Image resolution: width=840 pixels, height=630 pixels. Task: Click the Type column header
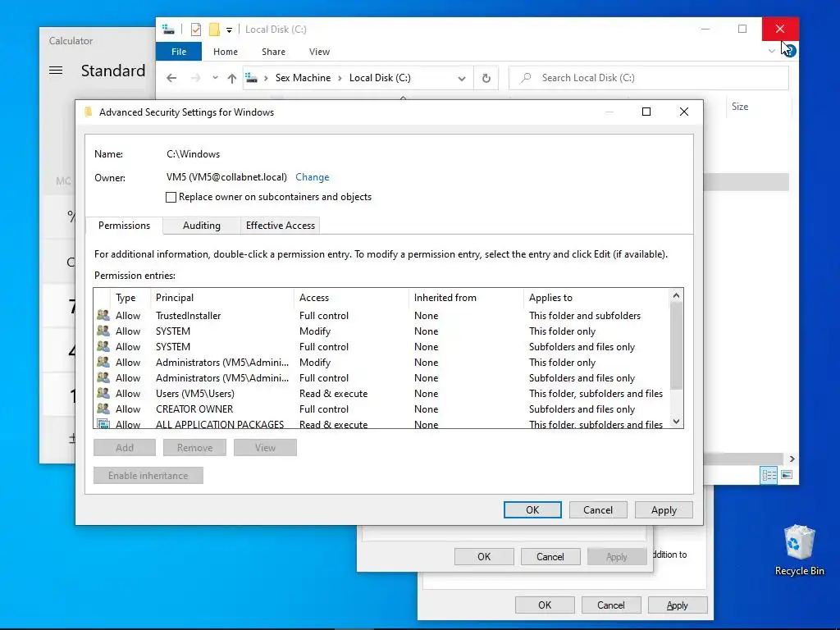130,298
